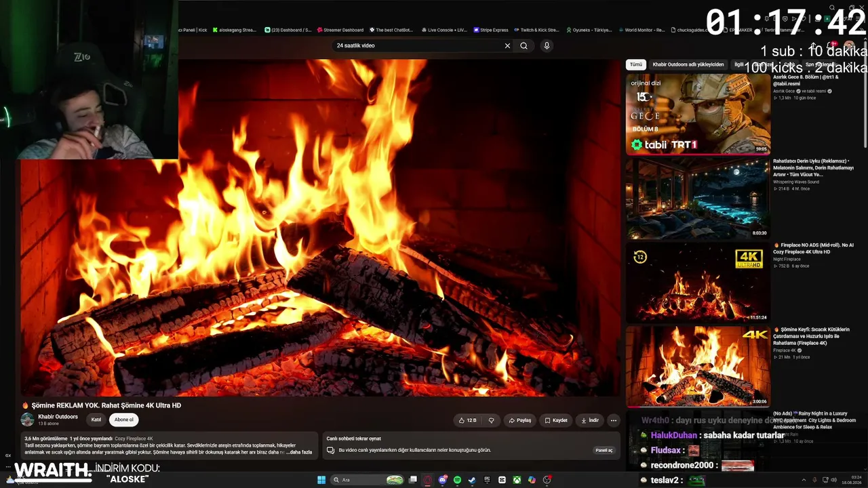This screenshot has height=488, width=868.
Task: Show hidden system tray icons chevron
Action: coord(804,480)
